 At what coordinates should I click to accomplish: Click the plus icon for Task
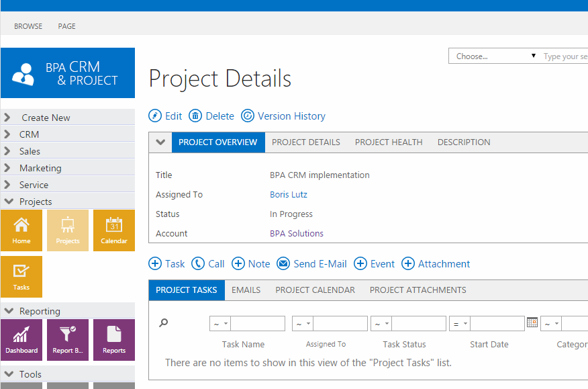coord(155,263)
